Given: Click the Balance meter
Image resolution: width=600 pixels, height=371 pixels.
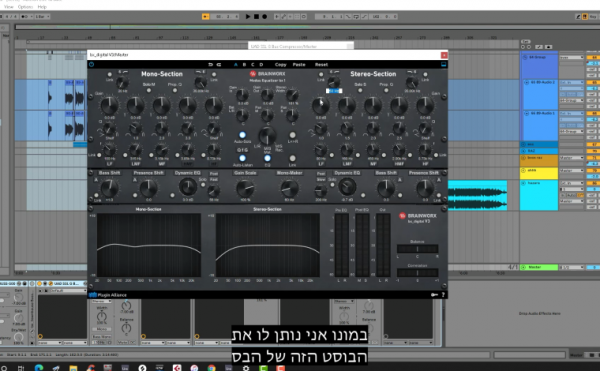Looking at the screenshot, I should [417, 249].
